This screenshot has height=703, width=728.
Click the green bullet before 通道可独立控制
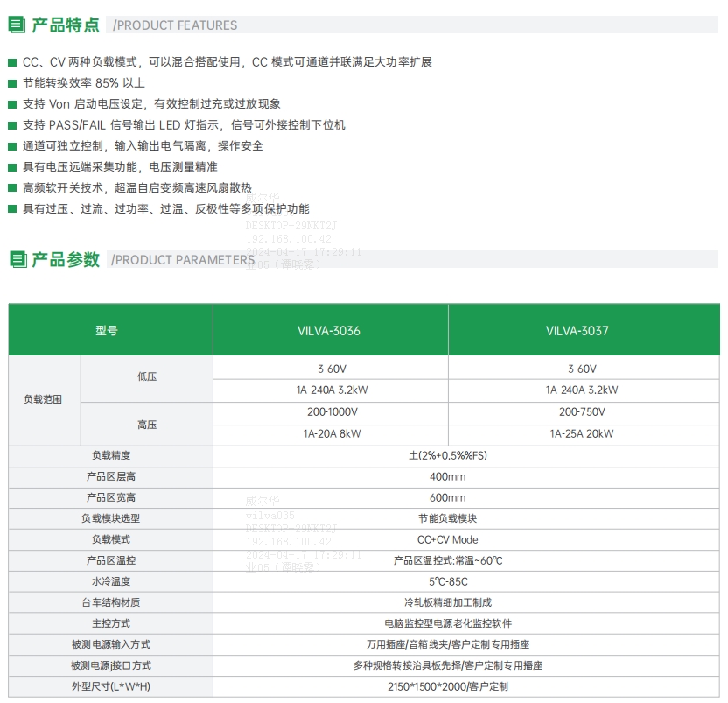pyautogui.click(x=11, y=146)
